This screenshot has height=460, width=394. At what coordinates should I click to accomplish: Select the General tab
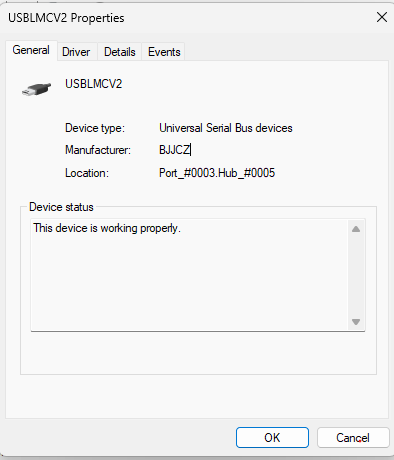coord(31,50)
